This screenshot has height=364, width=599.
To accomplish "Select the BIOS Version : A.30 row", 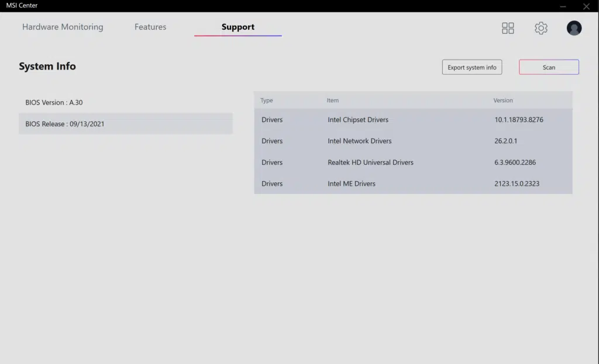I will [126, 102].
